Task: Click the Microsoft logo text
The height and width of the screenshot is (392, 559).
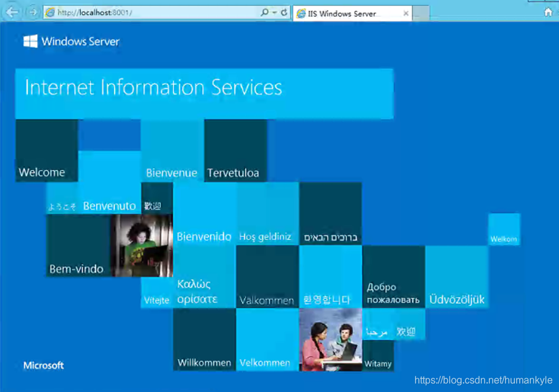Action: pos(43,365)
